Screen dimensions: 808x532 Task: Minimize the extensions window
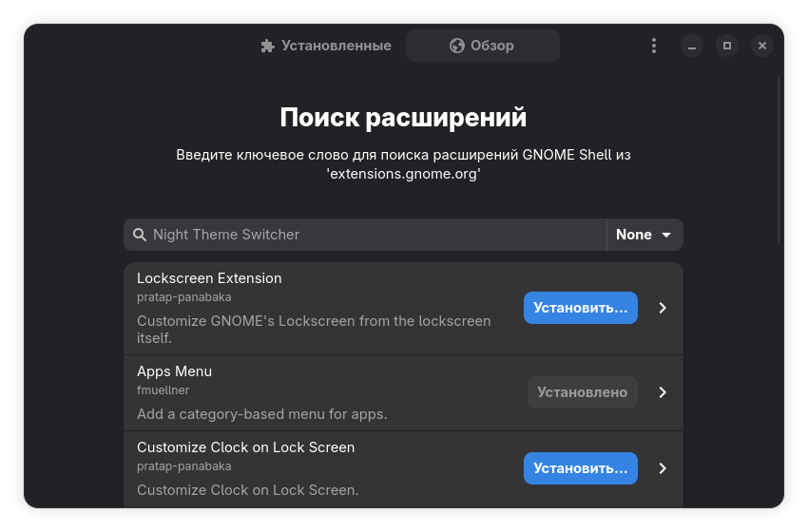(x=692, y=46)
